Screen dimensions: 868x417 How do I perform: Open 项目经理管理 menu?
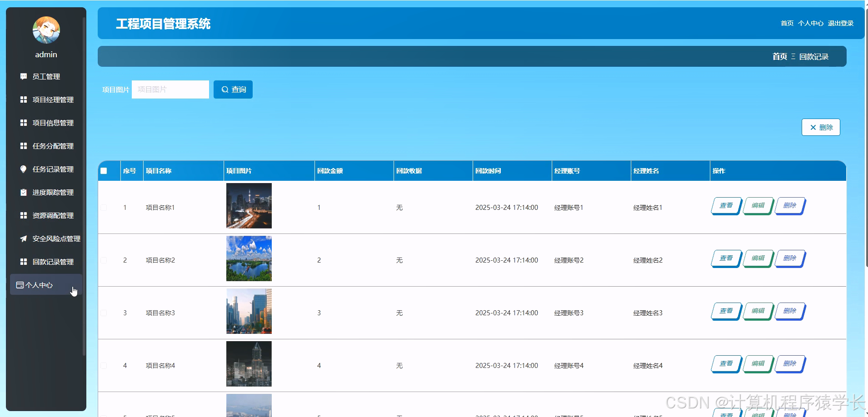point(46,99)
